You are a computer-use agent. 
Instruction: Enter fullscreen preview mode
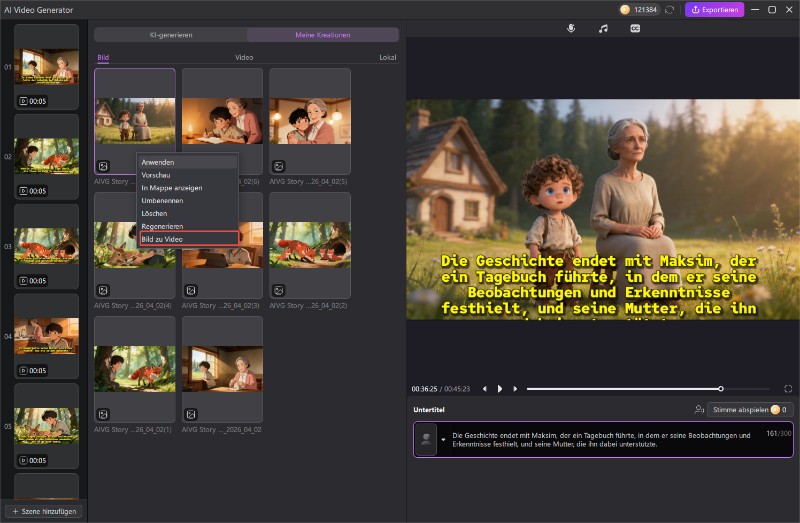[x=788, y=388]
